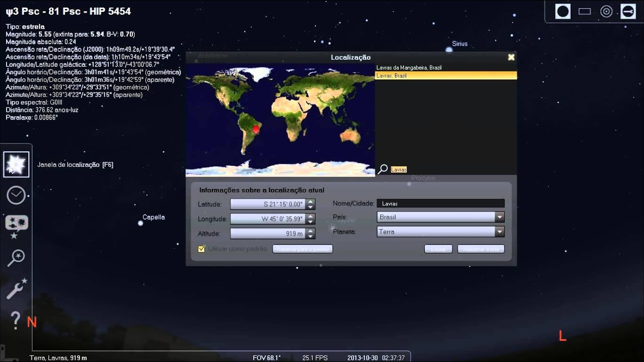
Task: Toggle the ocular view circle icon
Action: (x=562, y=12)
